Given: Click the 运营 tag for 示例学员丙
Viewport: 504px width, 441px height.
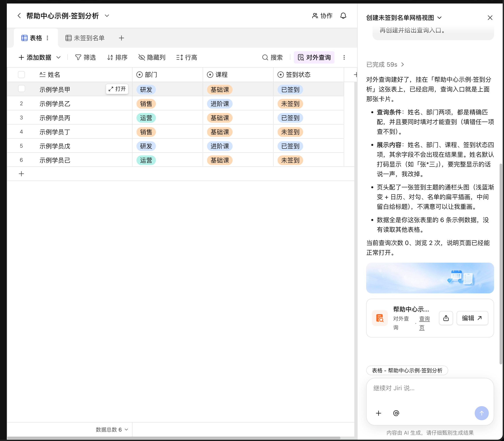Looking at the screenshot, I should coord(146,118).
